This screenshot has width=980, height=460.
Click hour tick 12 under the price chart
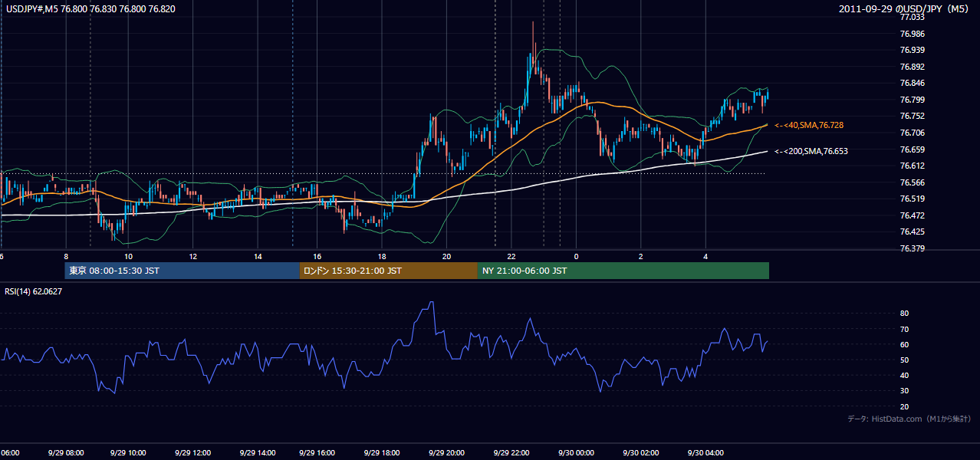point(192,256)
